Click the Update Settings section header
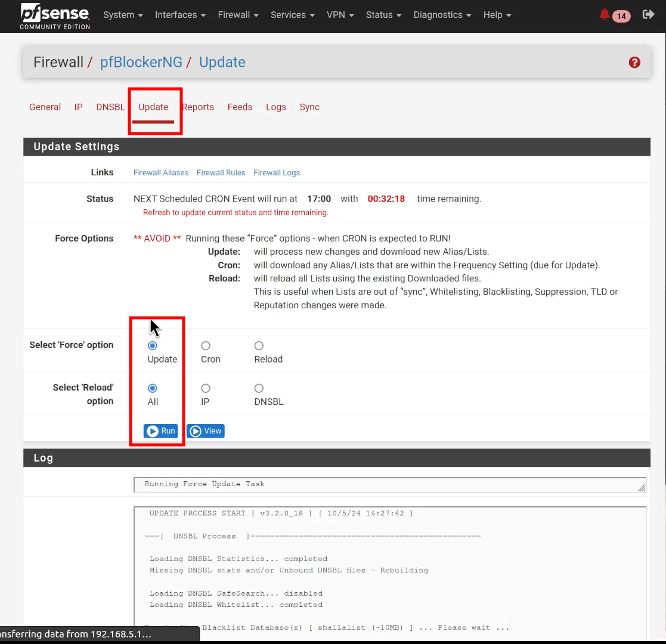The image size is (666, 644). click(x=337, y=147)
